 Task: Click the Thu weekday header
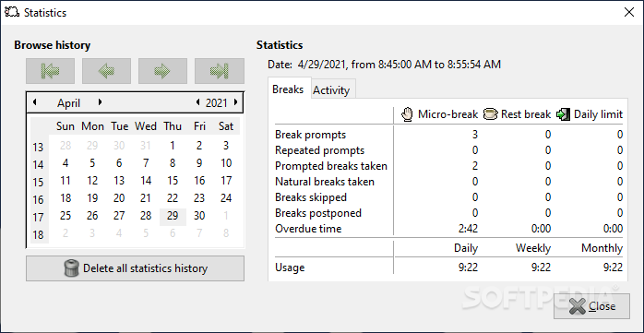tap(173, 126)
